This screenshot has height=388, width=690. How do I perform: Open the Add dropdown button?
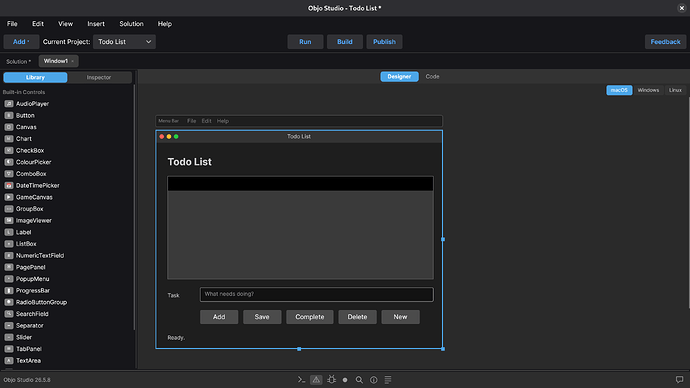click(21, 42)
